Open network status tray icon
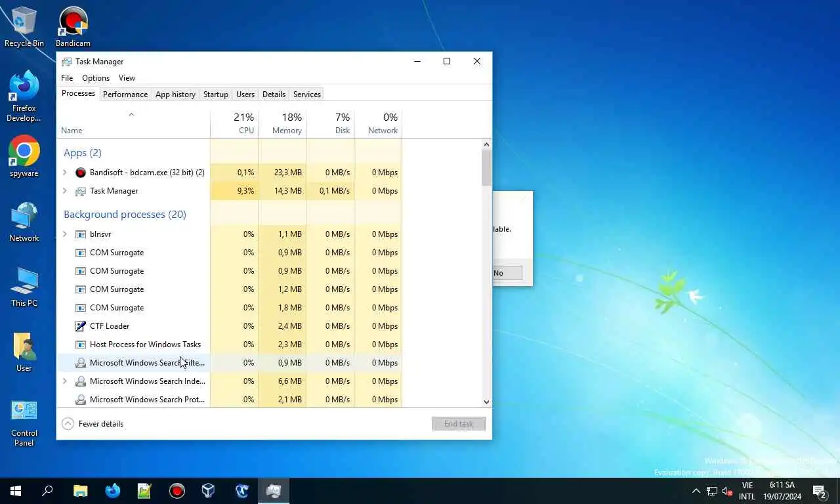The width and height of the screenshot is (840, 504). [x=712, y=491]
